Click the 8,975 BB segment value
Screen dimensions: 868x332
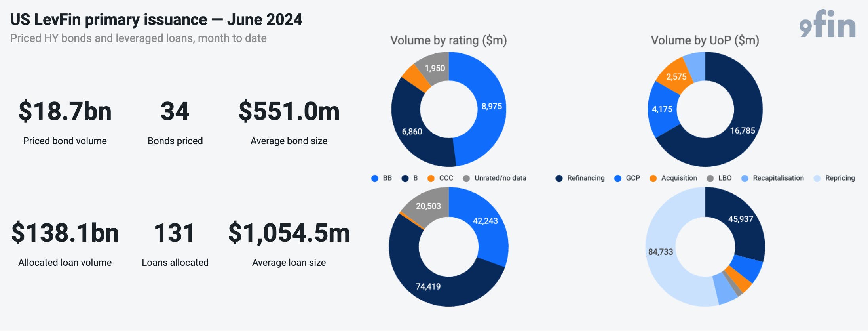[492, 106]
